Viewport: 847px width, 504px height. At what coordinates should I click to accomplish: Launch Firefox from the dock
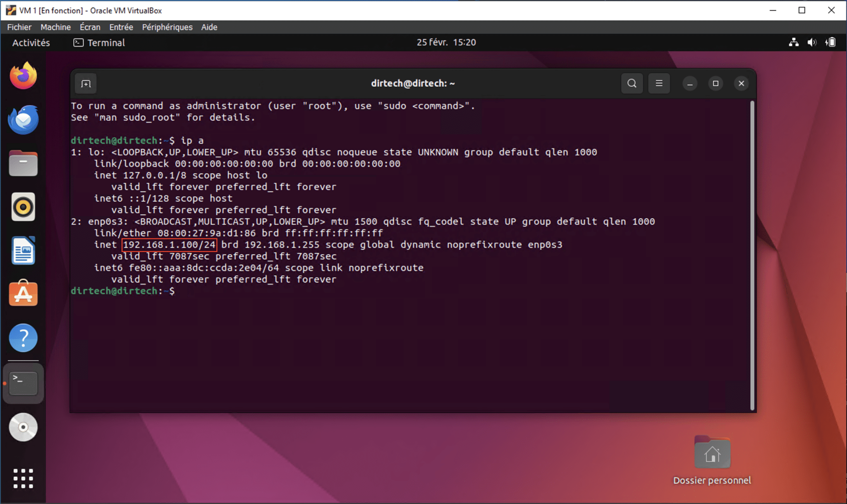click(x=23, y=76)
